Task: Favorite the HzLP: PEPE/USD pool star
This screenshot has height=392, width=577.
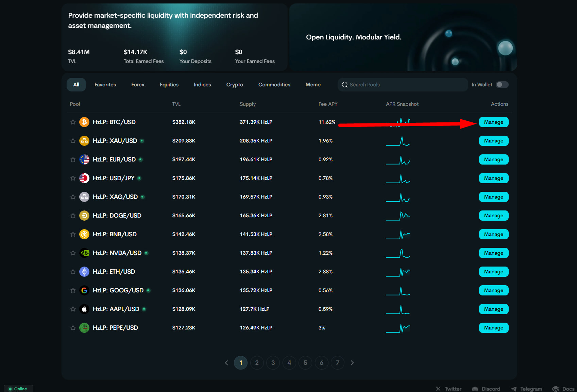Action: tap(73, 328)
